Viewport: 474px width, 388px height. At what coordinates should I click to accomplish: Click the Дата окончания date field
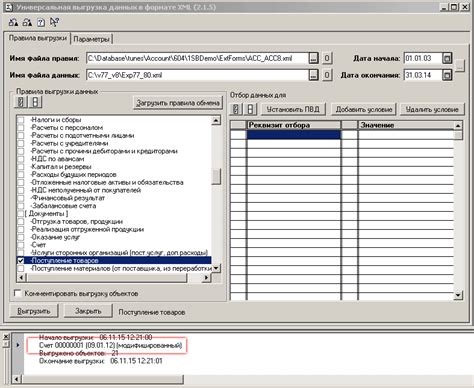[423, 75]
